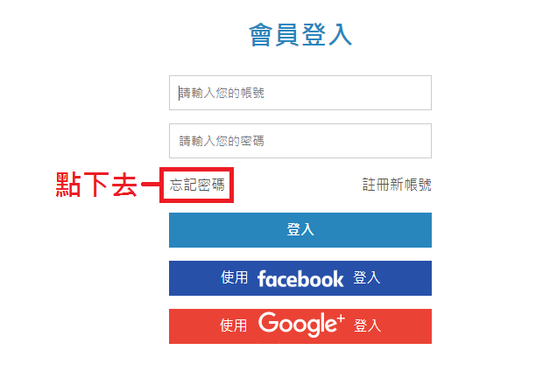Click 登入 text on the Facebook button
This screenshot has width=557, height=392.
coord(367,277)
